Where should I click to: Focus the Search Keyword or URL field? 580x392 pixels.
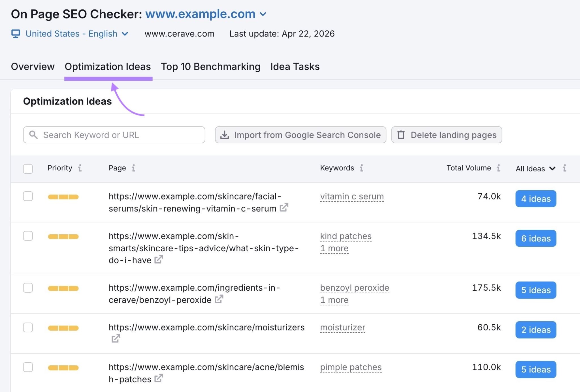(x=114, y=135)
